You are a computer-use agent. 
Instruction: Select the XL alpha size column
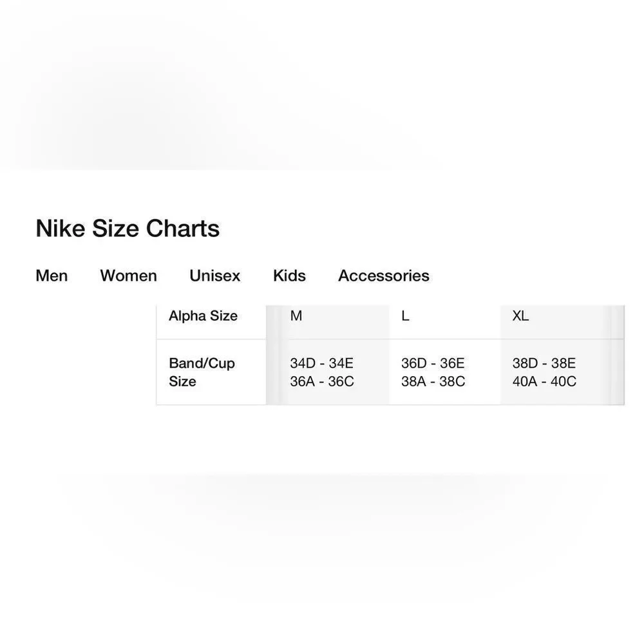pyautogui.click(x=520, y=316)
